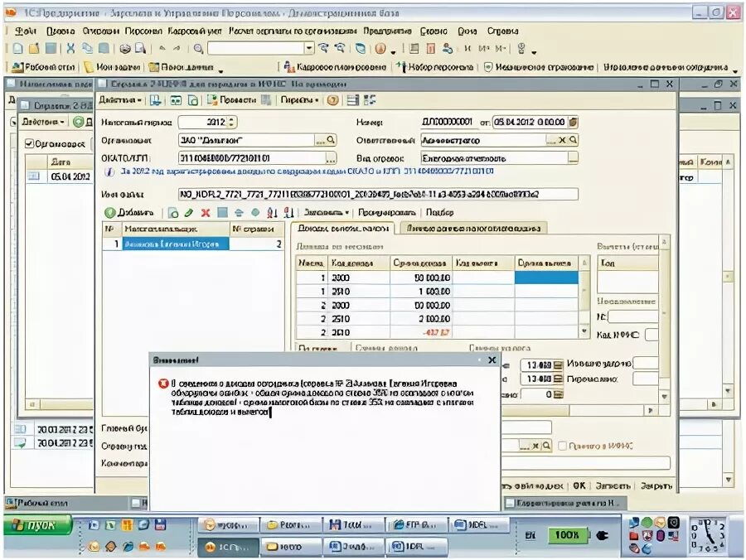Screen dimensions: 746x560
Task: Click the Print preview icon in main toolbar
Action: point(140,48)
